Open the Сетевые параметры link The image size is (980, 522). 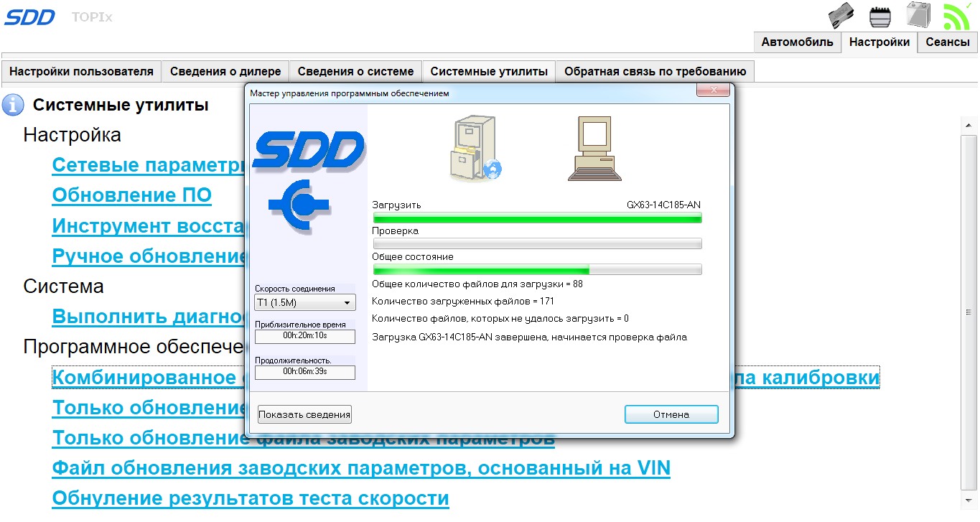pyautogui.click(x=149, y=165)
